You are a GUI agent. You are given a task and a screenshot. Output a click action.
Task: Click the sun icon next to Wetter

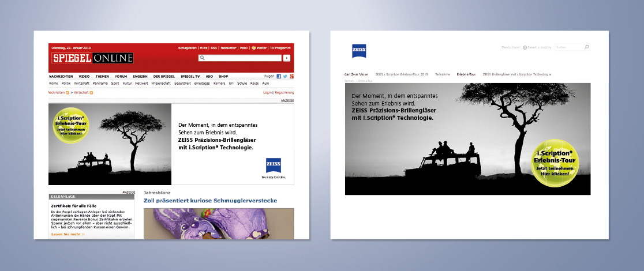(253, 48)
